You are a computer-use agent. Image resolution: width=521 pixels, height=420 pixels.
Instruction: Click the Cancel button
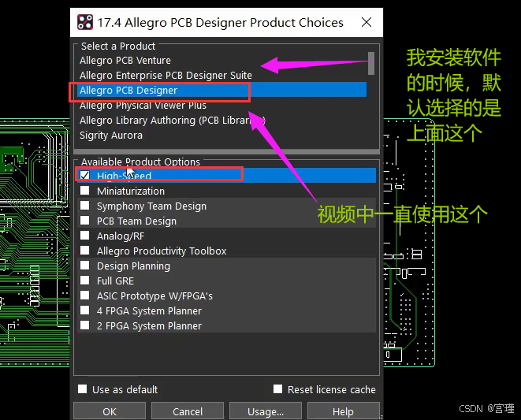(x=188, y=411)
